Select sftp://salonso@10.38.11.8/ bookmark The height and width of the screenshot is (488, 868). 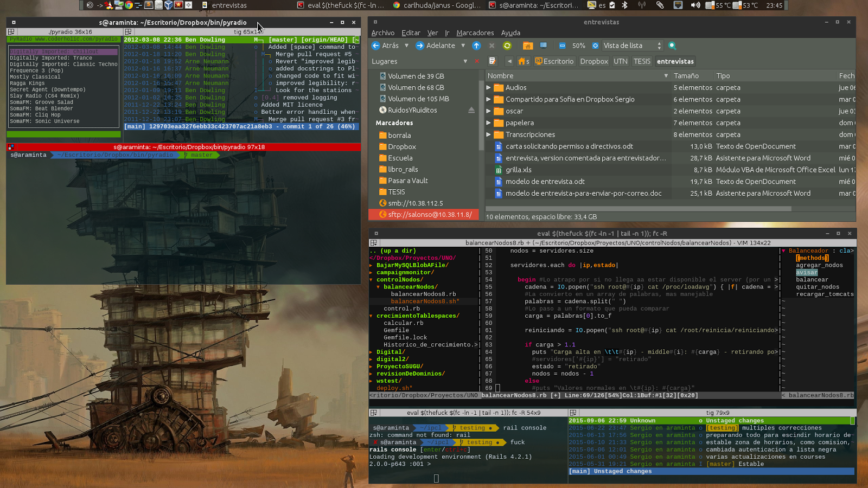[424, 215]
